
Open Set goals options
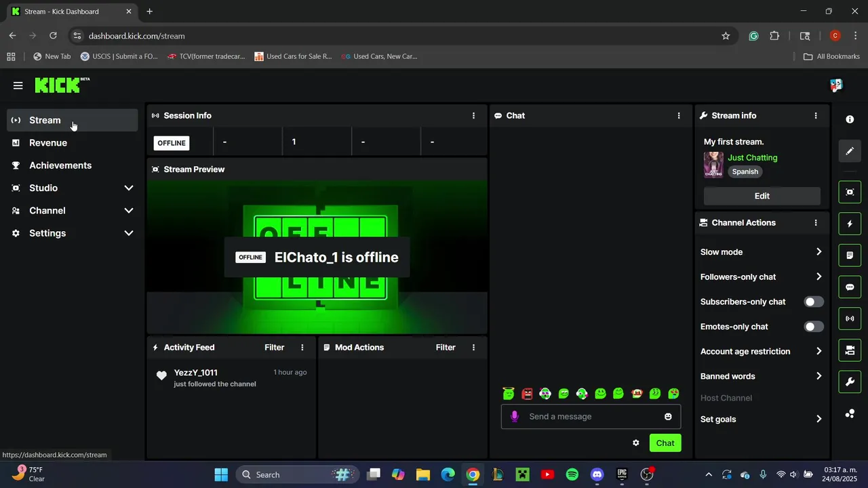click(x=762, y=419)
